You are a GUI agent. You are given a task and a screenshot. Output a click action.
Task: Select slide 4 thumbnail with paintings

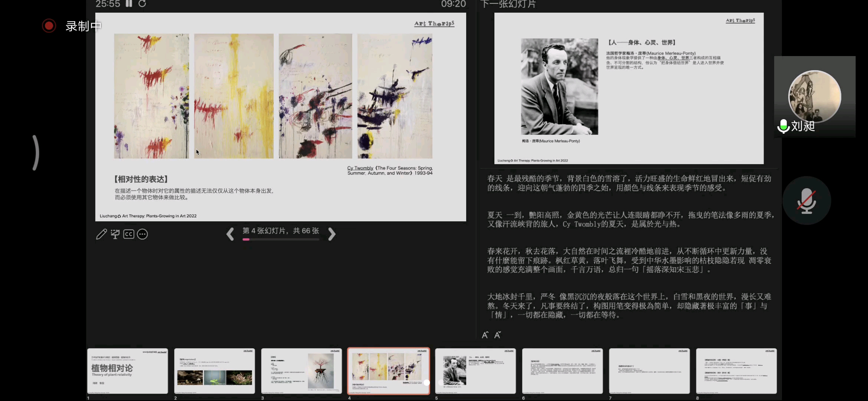point(388,371)
